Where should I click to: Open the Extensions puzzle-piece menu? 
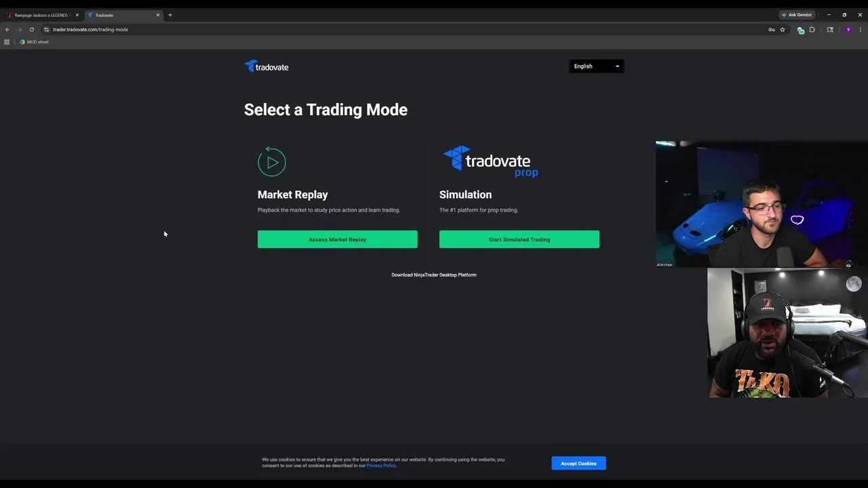[x=812, y=30]
